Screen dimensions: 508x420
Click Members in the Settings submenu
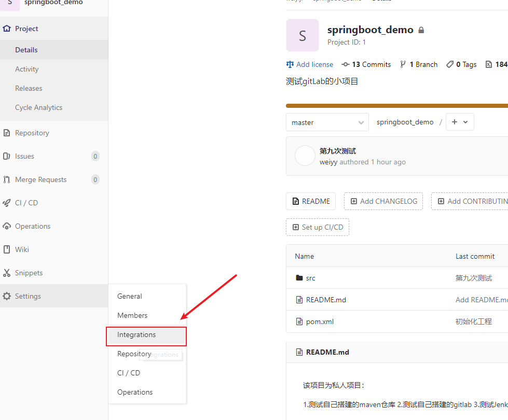pos(132,315)
